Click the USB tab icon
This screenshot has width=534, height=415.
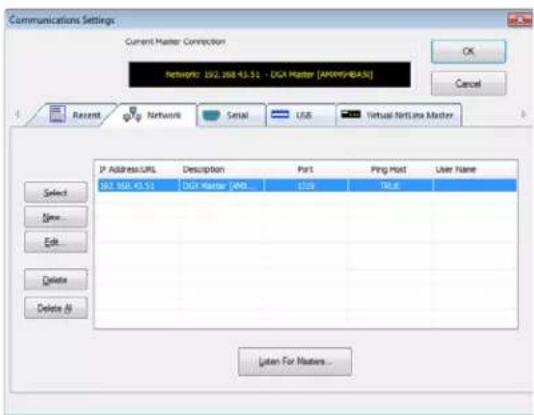pos(280,114)
